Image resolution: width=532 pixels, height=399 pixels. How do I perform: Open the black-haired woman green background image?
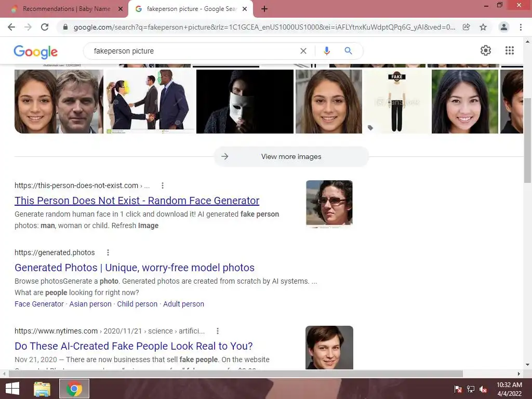pos(465,101)
